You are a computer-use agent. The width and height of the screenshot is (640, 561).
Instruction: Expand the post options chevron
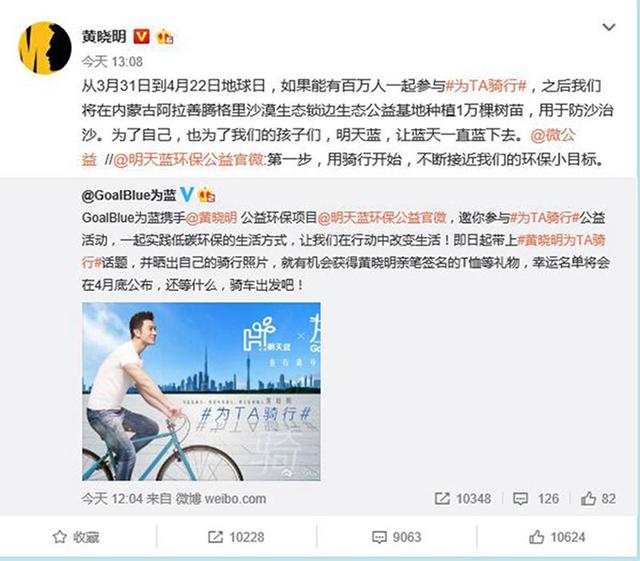click(x=609, y=27)
